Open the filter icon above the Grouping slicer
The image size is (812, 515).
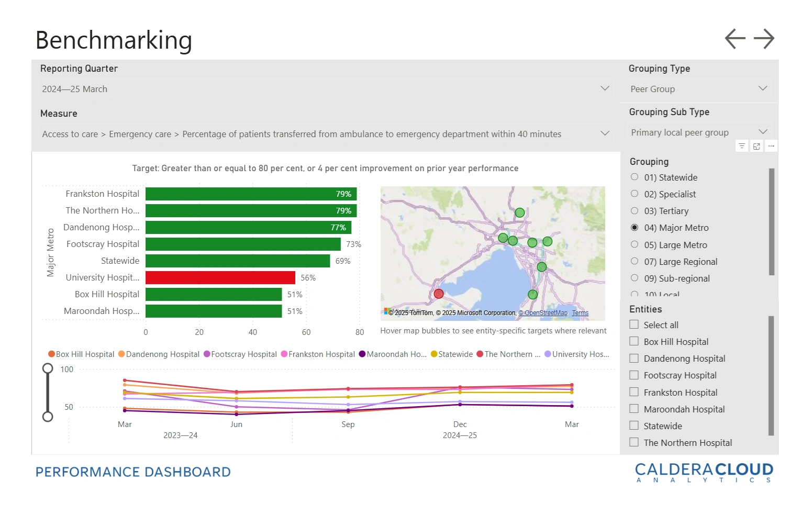point(742,146)
